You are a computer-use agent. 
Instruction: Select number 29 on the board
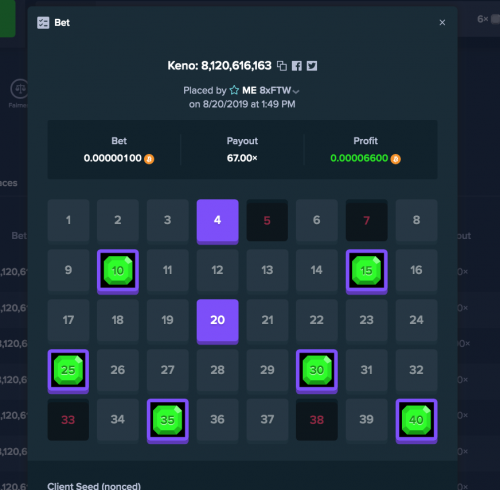267,370
